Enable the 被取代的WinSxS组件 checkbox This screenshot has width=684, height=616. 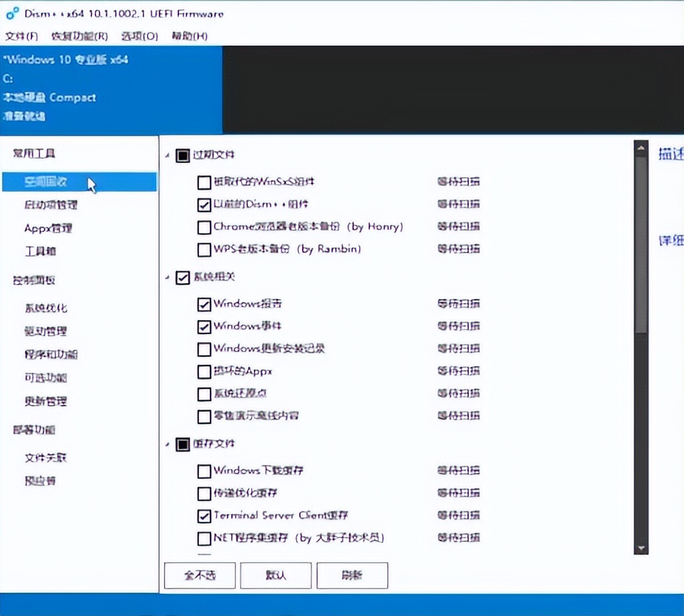click(x=204, y=182)
